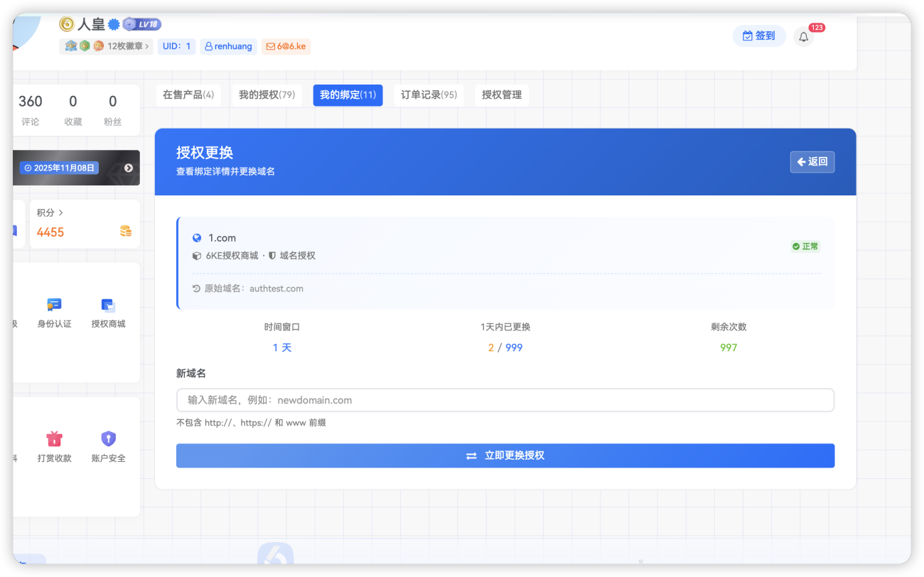Open the 授权管理 tab
Viewport: 924px width, 577px height.
(x=502, y=95)
